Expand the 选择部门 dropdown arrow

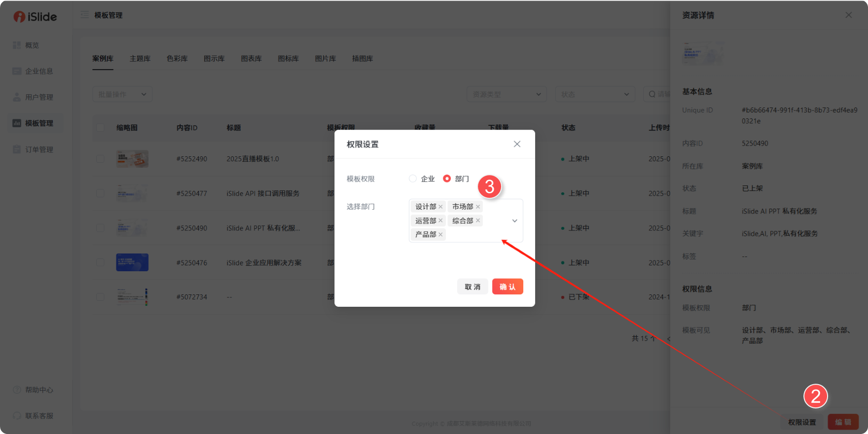514,220
